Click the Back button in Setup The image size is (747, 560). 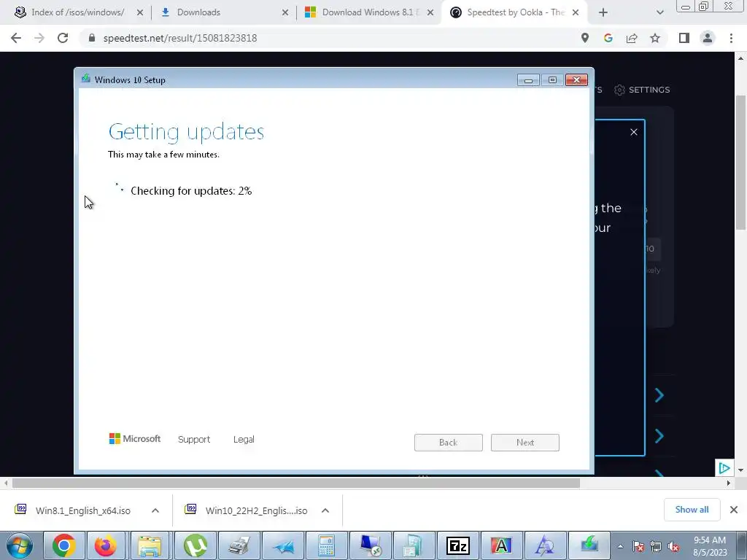click(x=449, y=443)
